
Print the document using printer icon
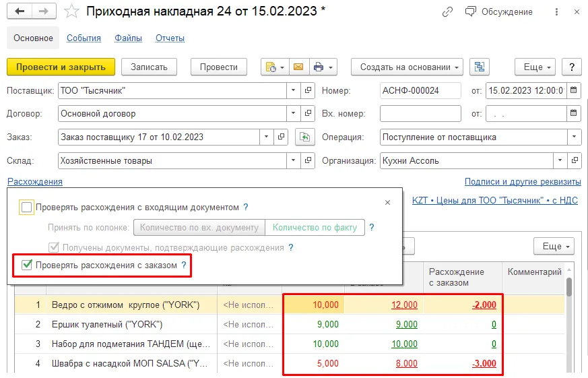coord(319,67)
